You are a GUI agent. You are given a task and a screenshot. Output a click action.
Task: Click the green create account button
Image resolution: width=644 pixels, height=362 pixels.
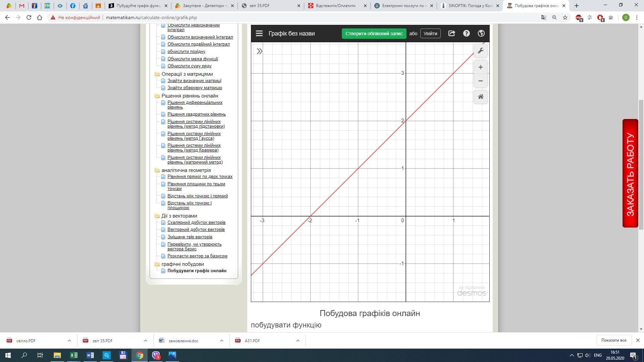tap(374, 34)
